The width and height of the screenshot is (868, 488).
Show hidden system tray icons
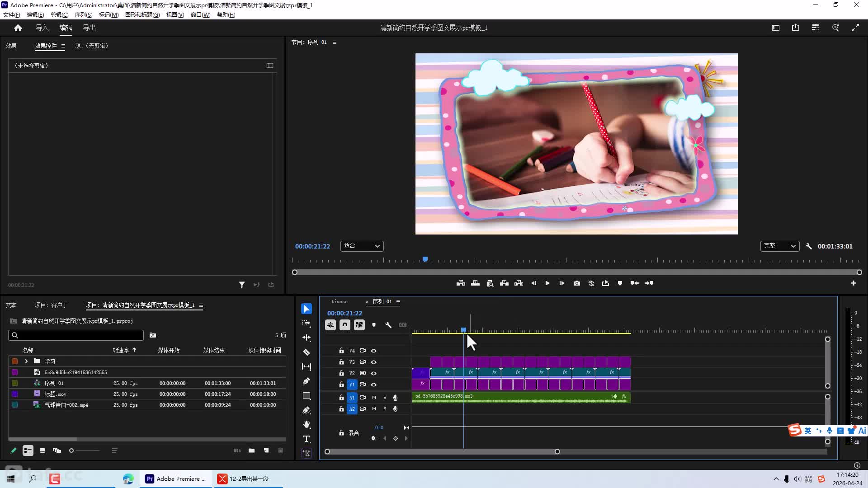tap(776, 479)
